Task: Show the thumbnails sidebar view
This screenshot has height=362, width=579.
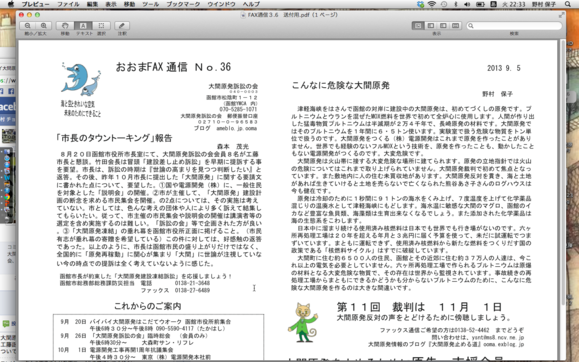Action: [x=431, y=25]
